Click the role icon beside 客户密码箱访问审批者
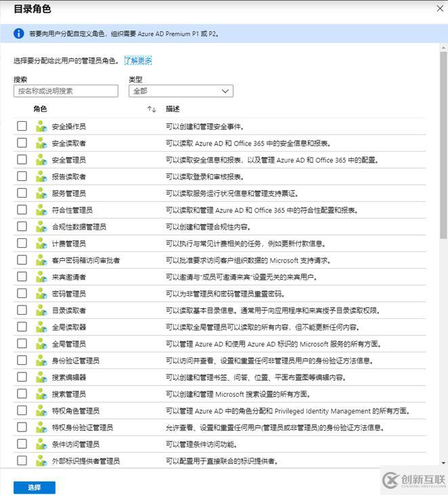 pos(41,260)
